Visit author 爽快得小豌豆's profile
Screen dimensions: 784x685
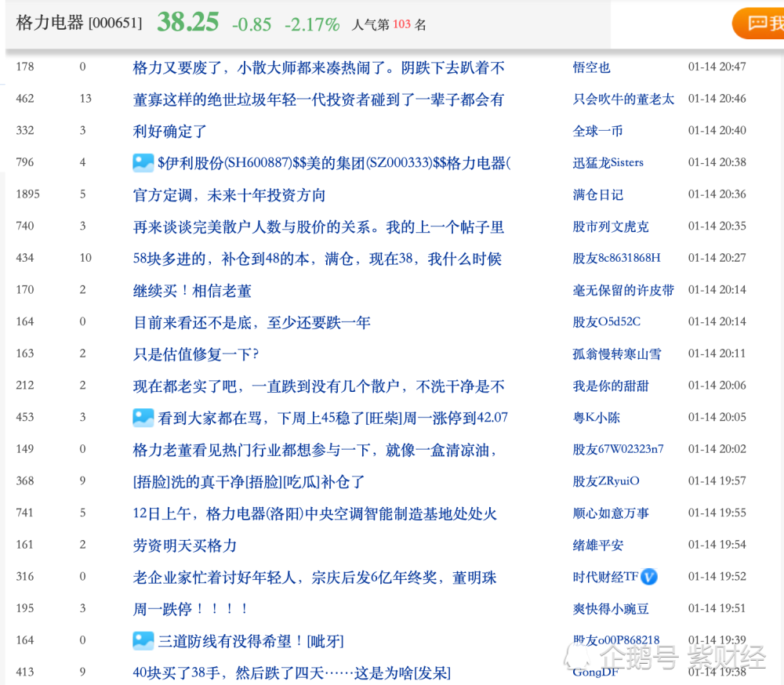tap(611, 609)
